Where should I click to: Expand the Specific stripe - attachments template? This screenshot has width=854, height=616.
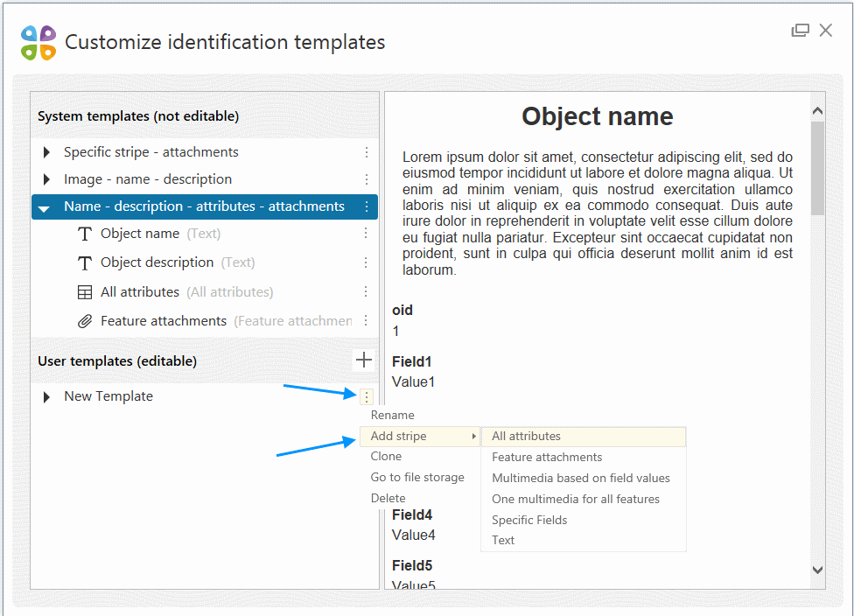(x=46, y=152)
